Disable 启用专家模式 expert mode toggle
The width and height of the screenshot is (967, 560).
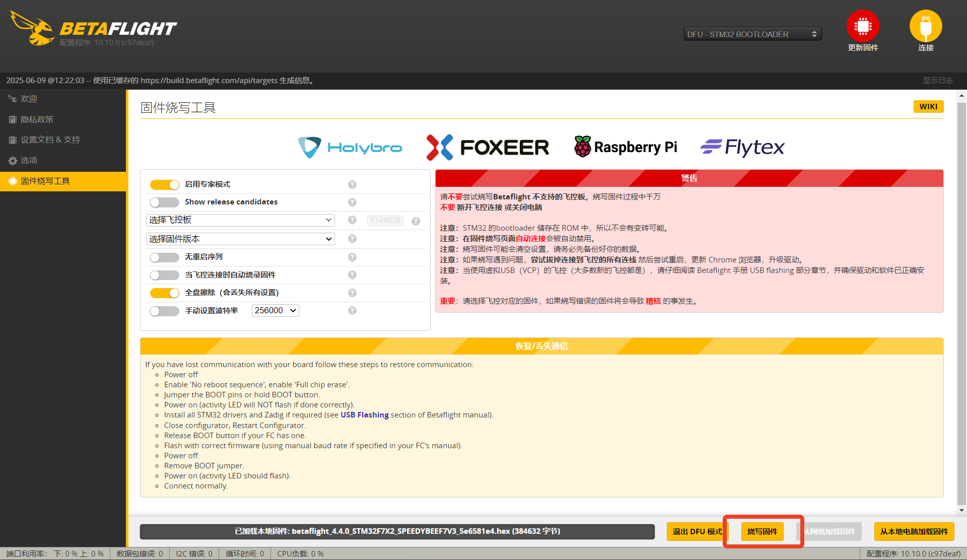pyautogui.click(x=165, y=185)
